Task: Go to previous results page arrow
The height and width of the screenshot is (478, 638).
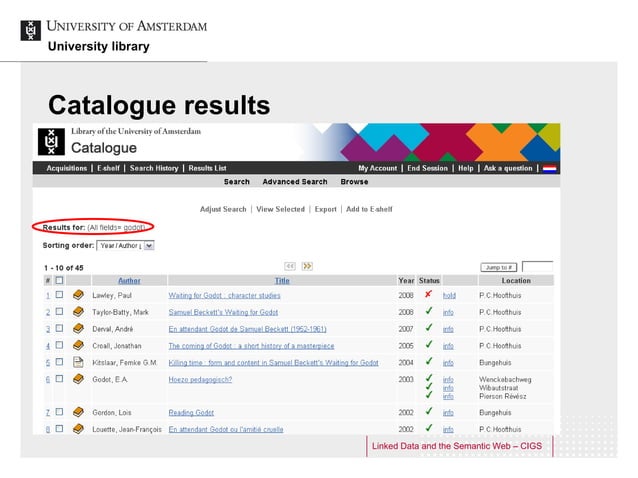Action: click(289, 266)
